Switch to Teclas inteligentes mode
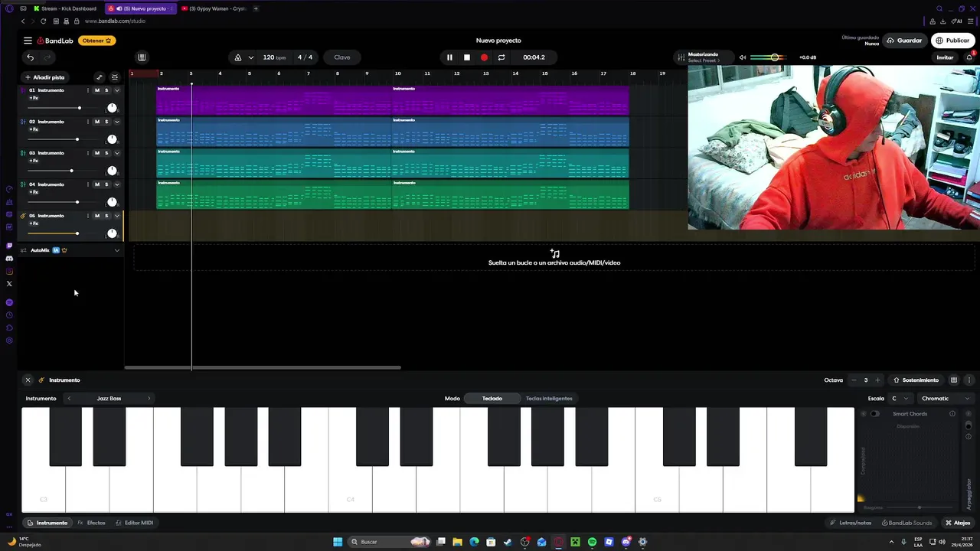Screen dimensions: 980x551 click(549, 399)
